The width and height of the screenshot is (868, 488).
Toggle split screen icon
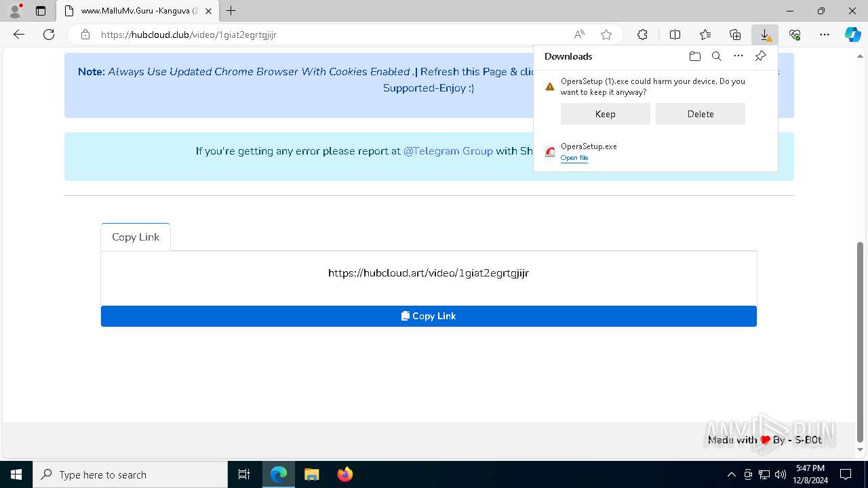(675, 35)
